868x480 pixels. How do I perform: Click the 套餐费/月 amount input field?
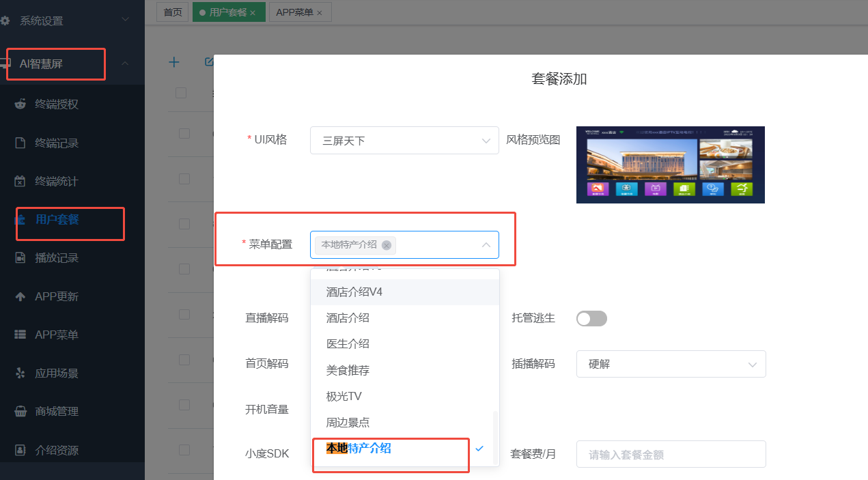coord(671,454)
